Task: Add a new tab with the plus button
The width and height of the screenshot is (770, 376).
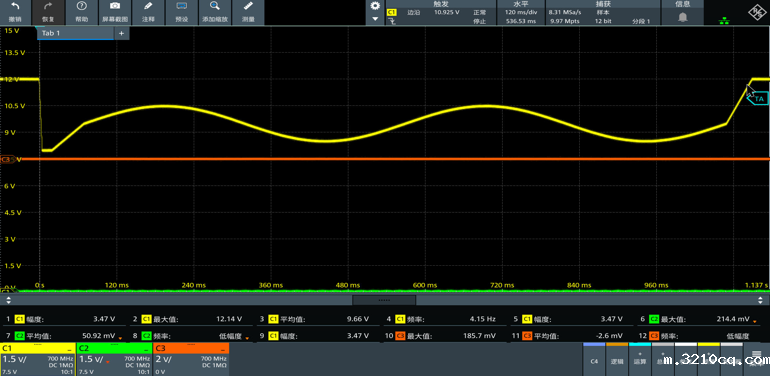Action: (x=121, y=33)
